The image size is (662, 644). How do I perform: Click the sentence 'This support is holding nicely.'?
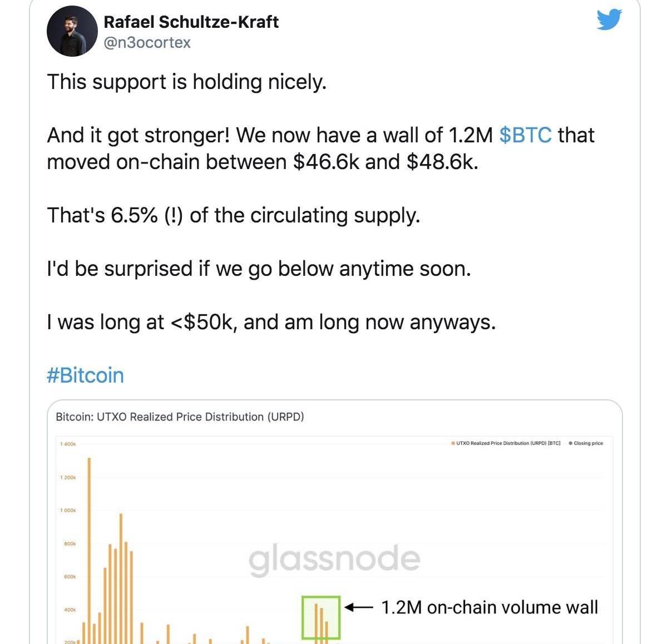186,82
